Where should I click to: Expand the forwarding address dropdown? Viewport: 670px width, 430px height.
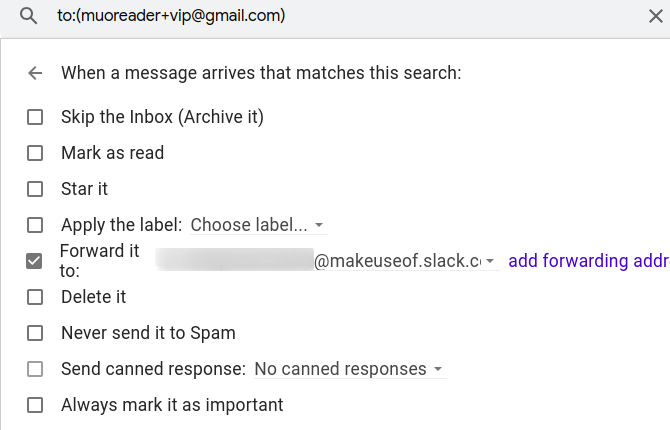(490, 261)
